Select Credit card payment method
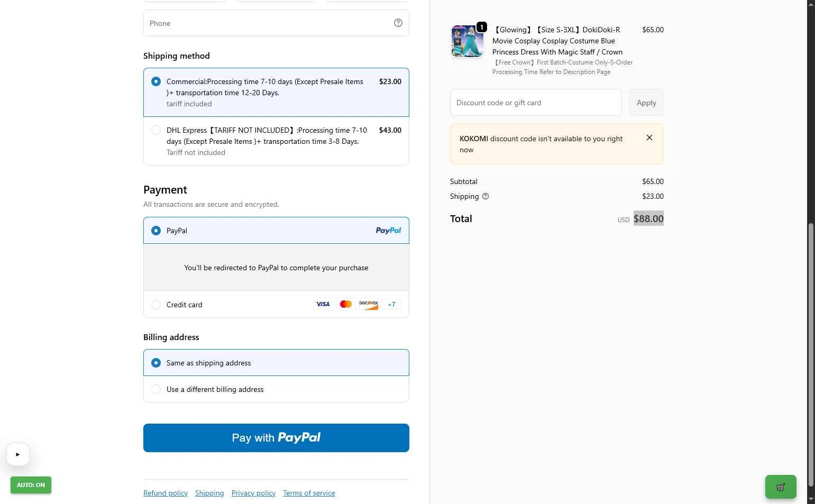The height and width of the screenshot is (504, 815). point(156,305)
